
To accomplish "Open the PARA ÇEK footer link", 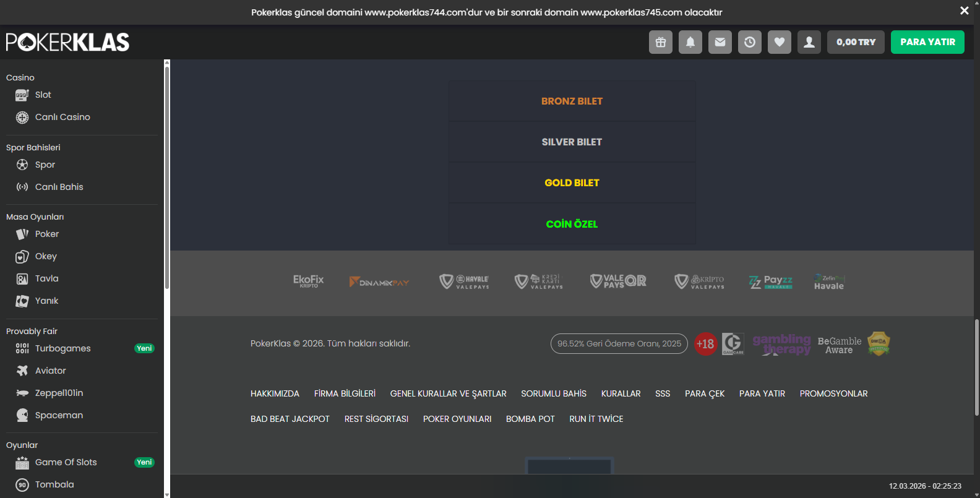I will click(705, 393).
